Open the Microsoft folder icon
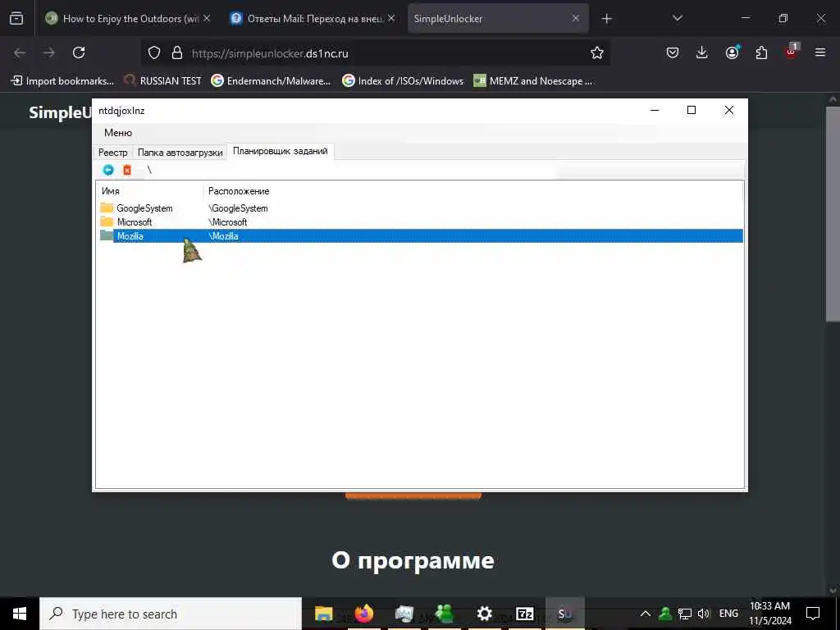840x630 pixels. coord(107,221)
